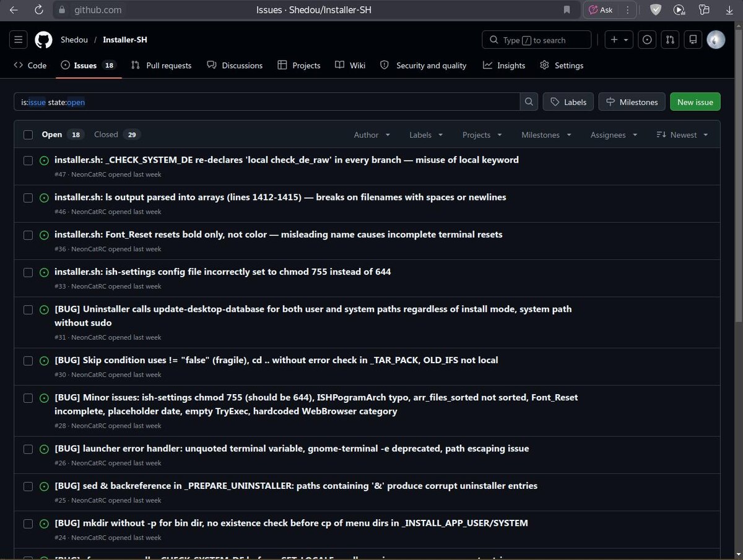Go back with the browser back arrow

point(14,10)
